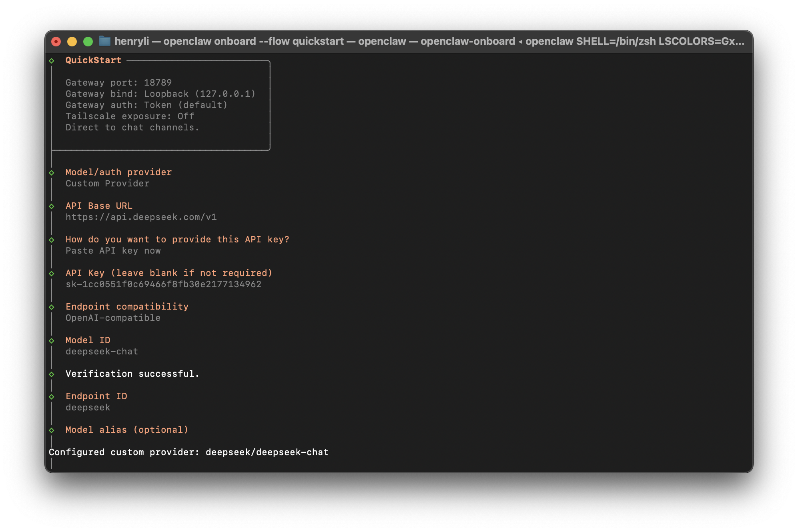Screen dimensions: 798x532
Task: Click the red close window button
Action: point(56,42)
